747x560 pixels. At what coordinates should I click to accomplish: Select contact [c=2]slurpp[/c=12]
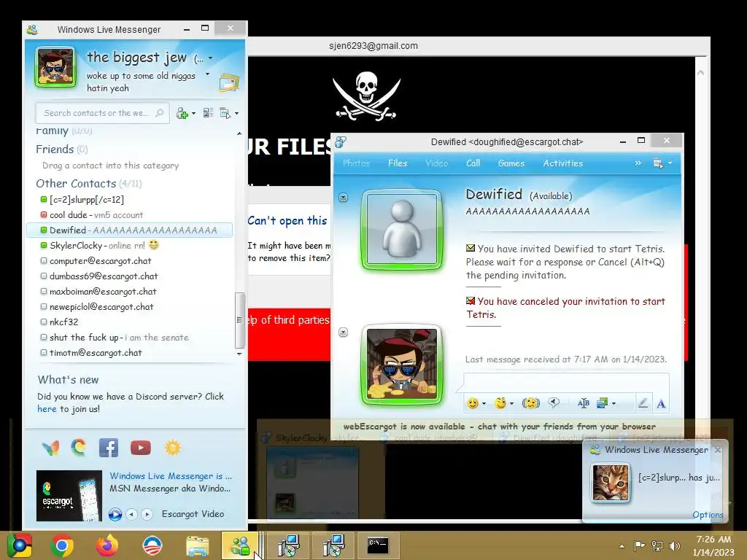click(86, 200)
